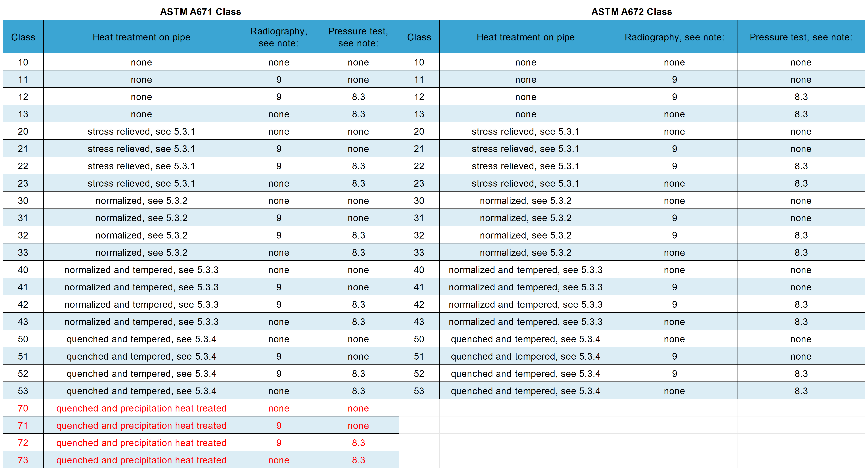
Task: Select A672 class 10 heat treatment none
Action: point(526,62)
